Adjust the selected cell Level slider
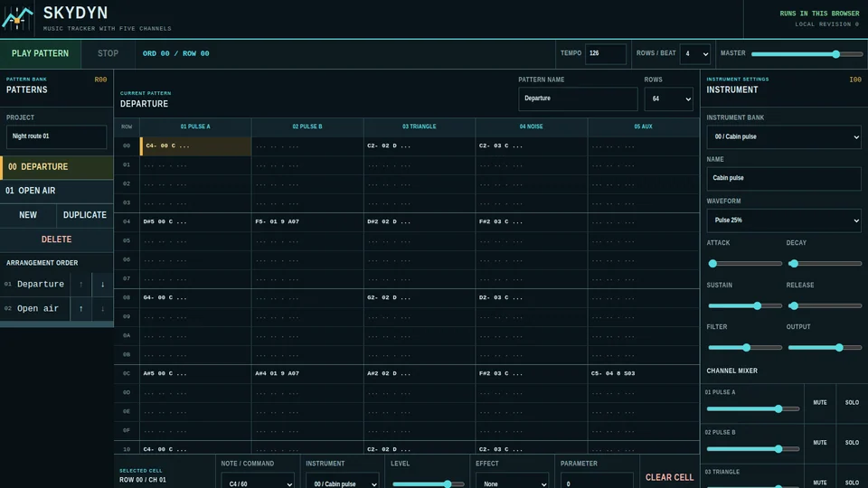 tap(428, 484)
